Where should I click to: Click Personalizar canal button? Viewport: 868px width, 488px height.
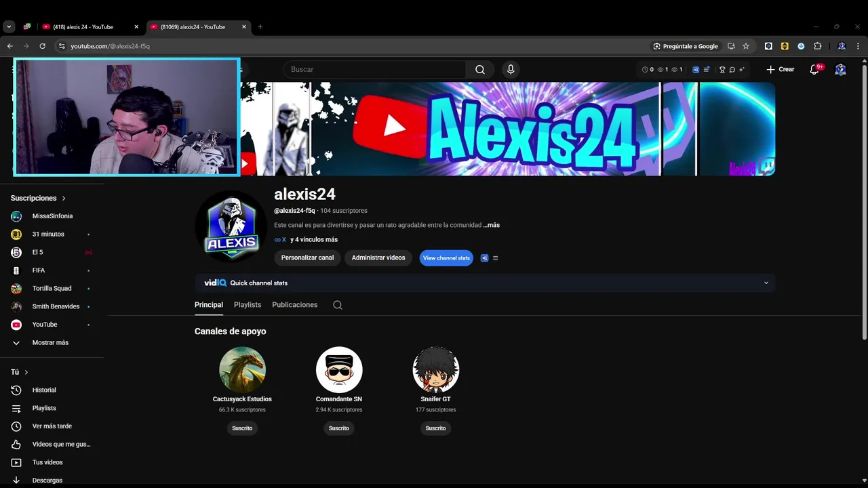click(x=308, y=258)
